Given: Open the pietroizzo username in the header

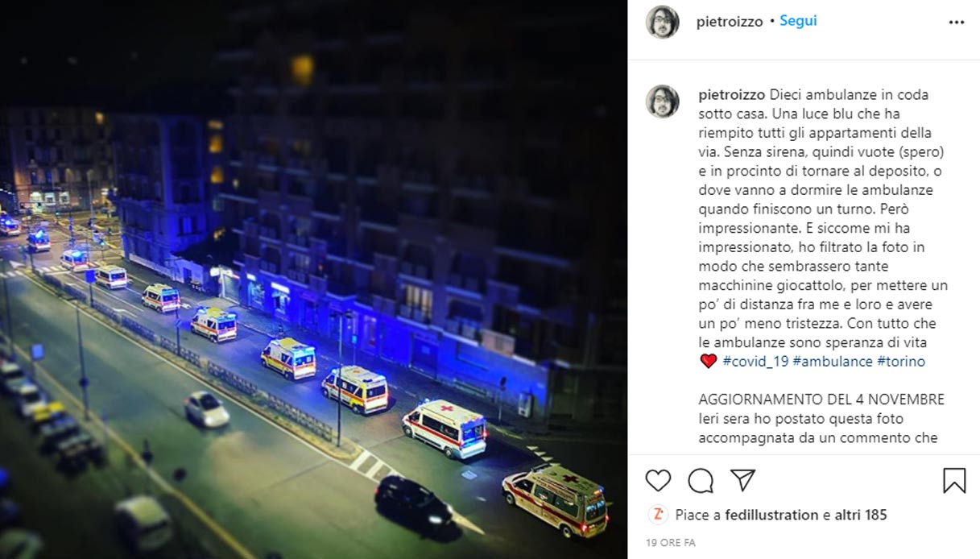Looking at the screenshot, I should pyautogui.click(x=730, y=22).
